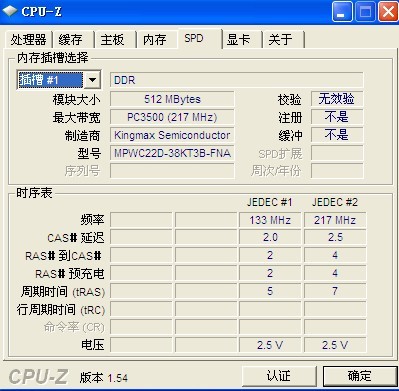Select the JEDEC #1 CAS latency 2.0
Image resolution: width=399 pixels, height=391 pixels.
(x=270, y=238)
